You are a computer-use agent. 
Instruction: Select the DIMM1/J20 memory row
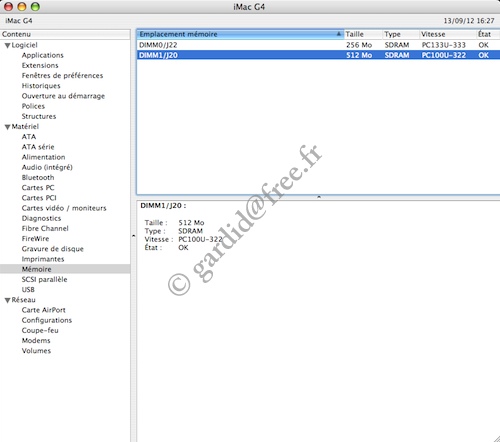coord(318,55)
